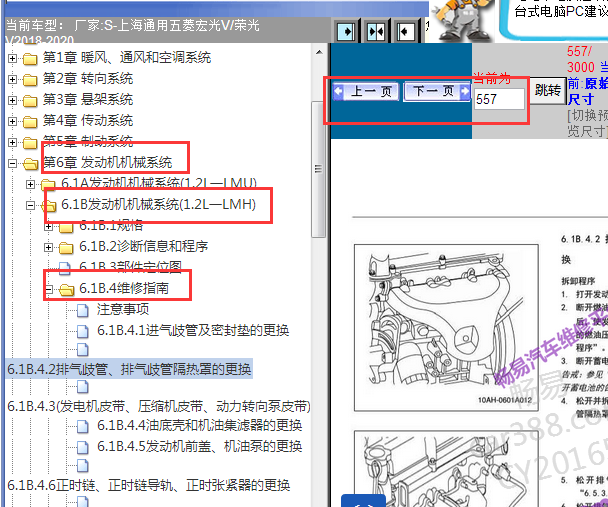Screen dimensions: 608x507
Task: Expand 第5章 制动系统 node
Action: (x=12, y=142)
